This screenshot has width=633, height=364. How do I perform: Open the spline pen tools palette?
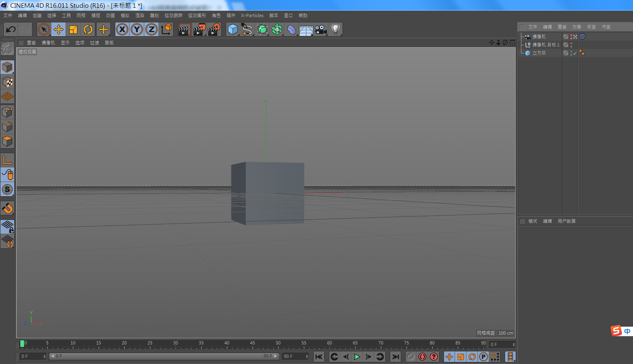247,29
